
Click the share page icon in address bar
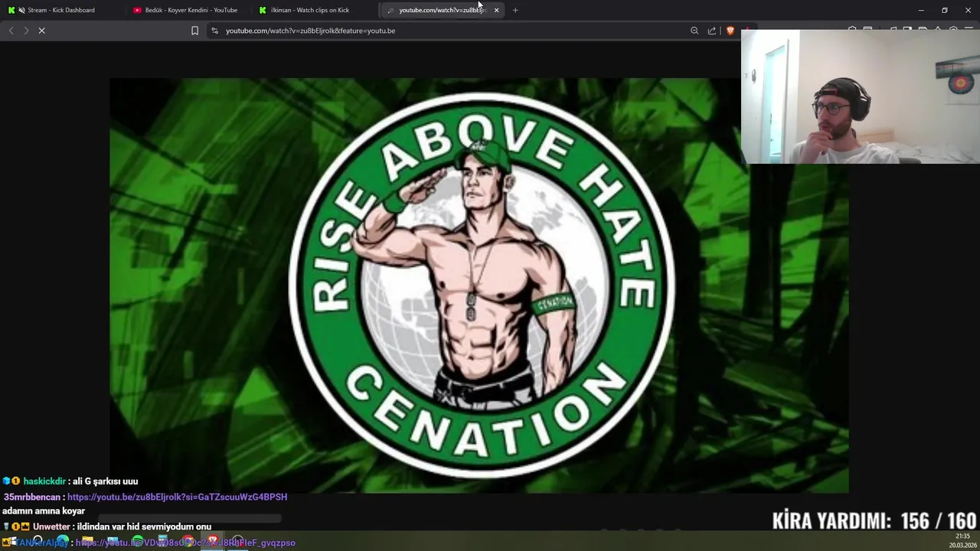pyautogui.click(x=712, y=31)
